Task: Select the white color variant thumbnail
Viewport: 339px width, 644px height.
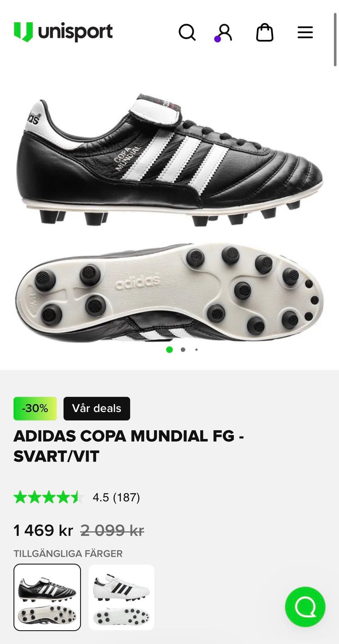Action: [x=121, y=597]
